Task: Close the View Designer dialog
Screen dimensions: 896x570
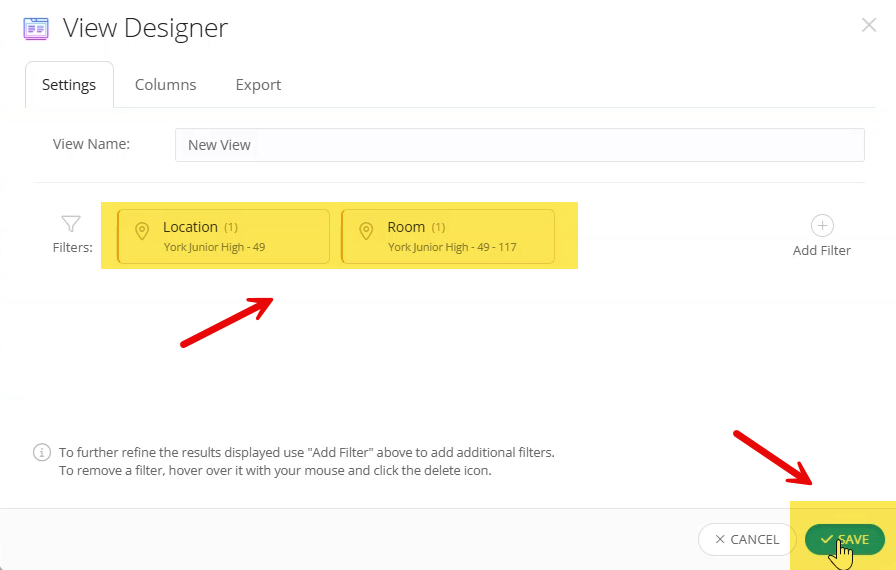Action: (868, 26)
